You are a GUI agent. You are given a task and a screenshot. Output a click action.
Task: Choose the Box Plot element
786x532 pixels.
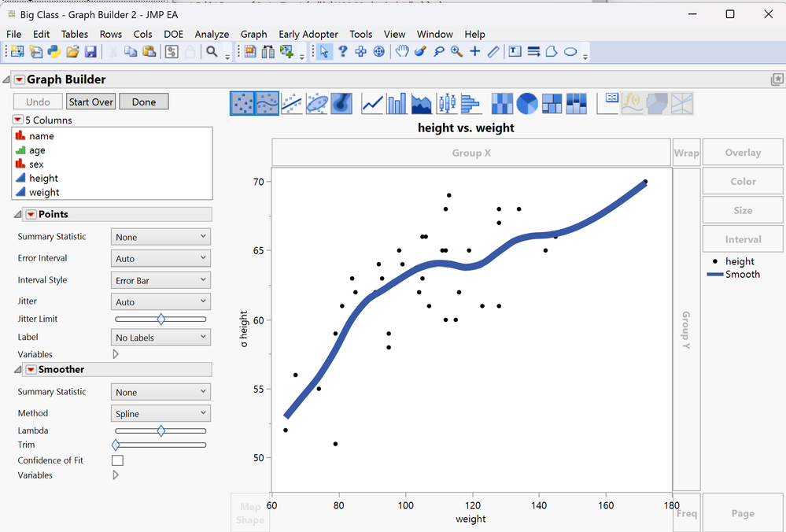tap(446, 103)
